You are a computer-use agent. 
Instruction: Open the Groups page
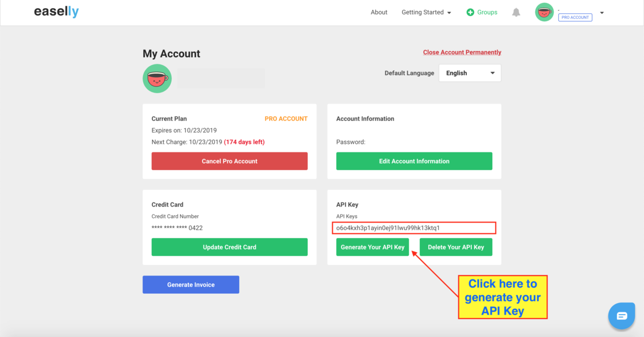[487, 12]
